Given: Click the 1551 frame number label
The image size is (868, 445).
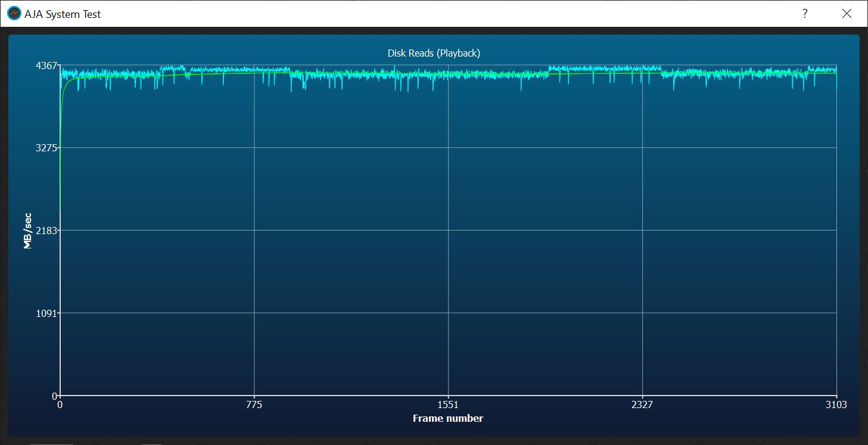Looking at the screenshot, I should pos(448,405).
